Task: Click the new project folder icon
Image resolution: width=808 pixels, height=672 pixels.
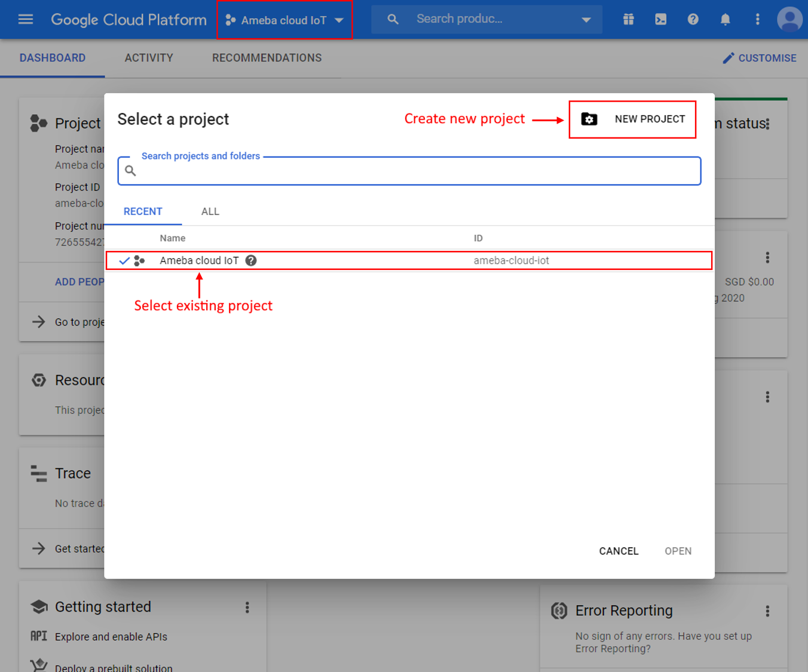Action: (x=589, y=119)
